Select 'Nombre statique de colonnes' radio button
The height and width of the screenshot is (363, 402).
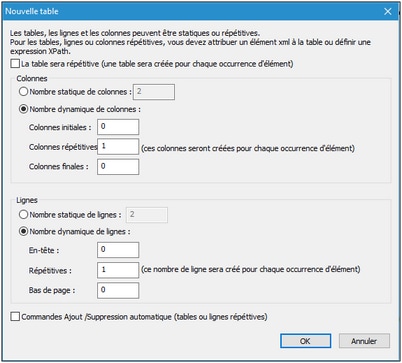point(23,91)
